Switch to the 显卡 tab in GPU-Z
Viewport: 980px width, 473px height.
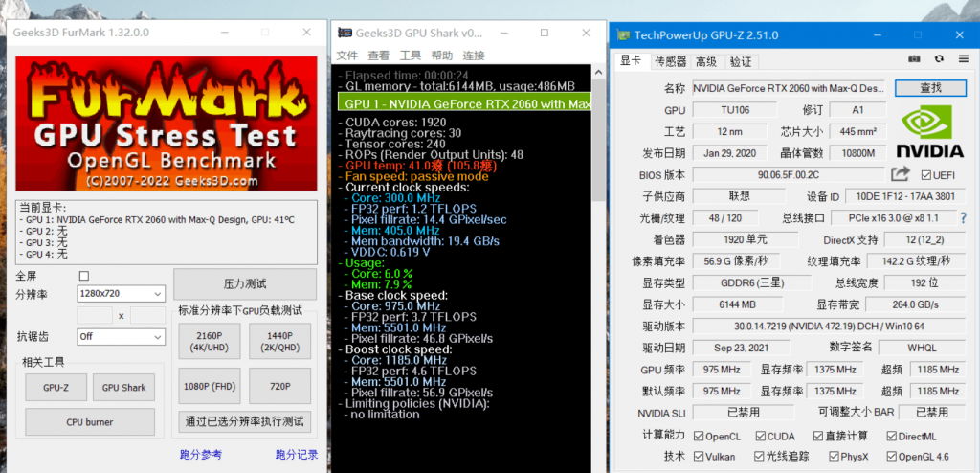point(631,60)
